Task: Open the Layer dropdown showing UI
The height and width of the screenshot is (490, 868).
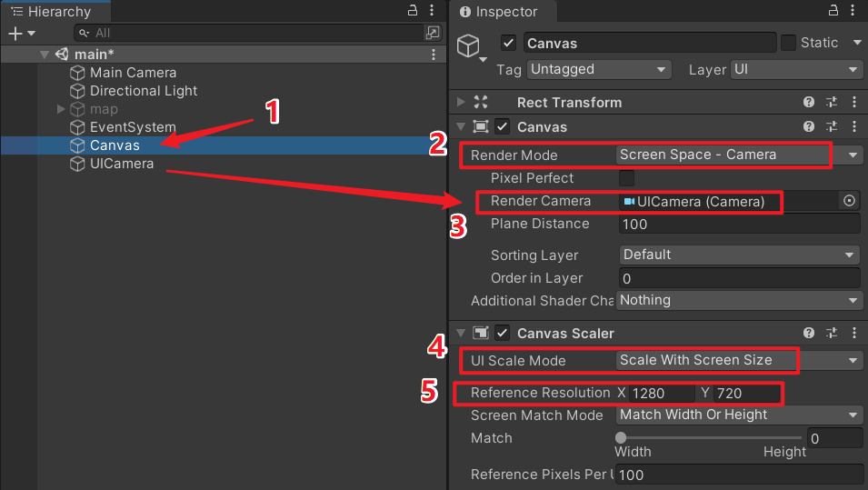Action: 796,70
